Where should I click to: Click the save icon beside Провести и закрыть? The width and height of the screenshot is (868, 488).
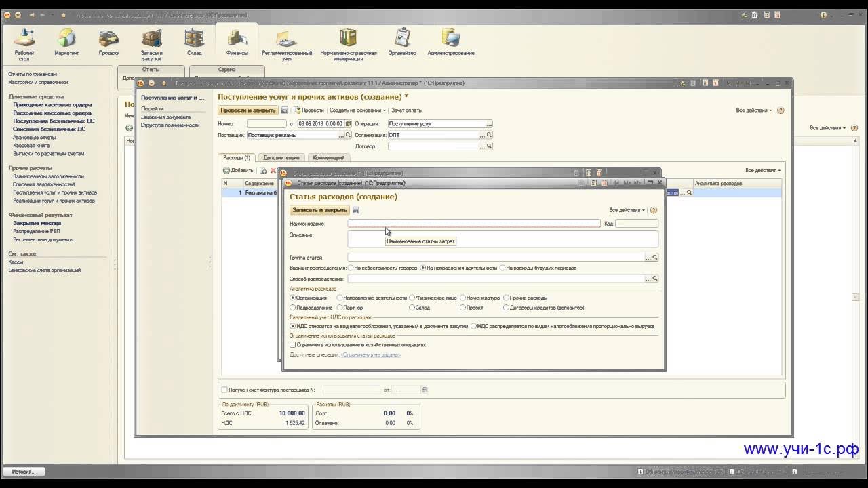pyautogui.click(x=285, y=110)
